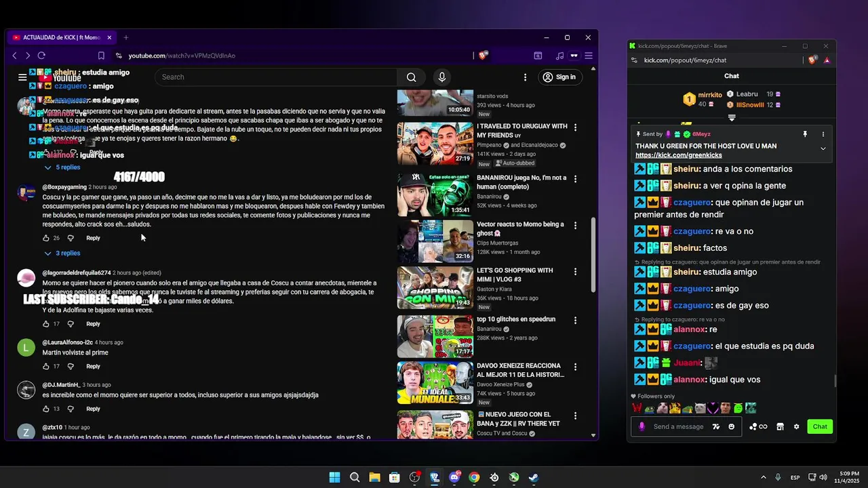
Task: Bookmark the YouTube page with bookmark icon
Action: tap(101, 56)
